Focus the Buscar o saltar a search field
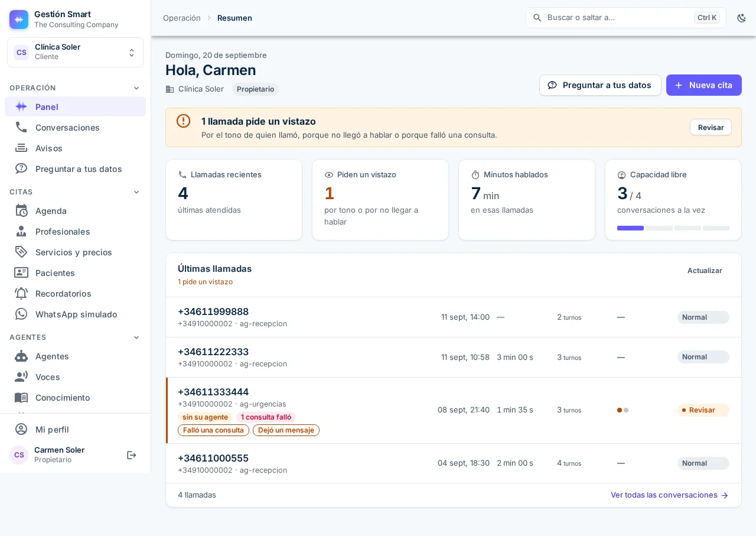The height and width of the screenshot is (536, 756). 626,18
